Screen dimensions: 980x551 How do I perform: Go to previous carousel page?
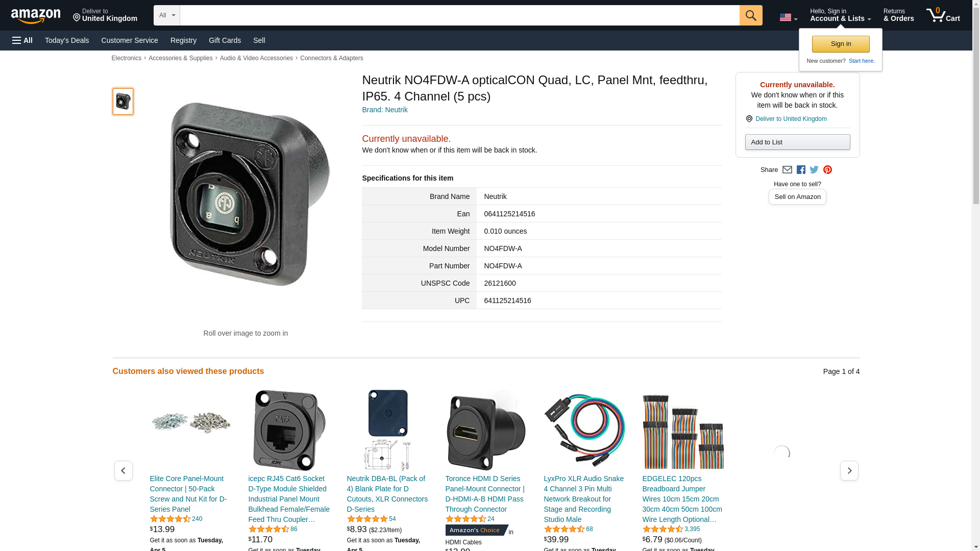click(x=124, y=470)
